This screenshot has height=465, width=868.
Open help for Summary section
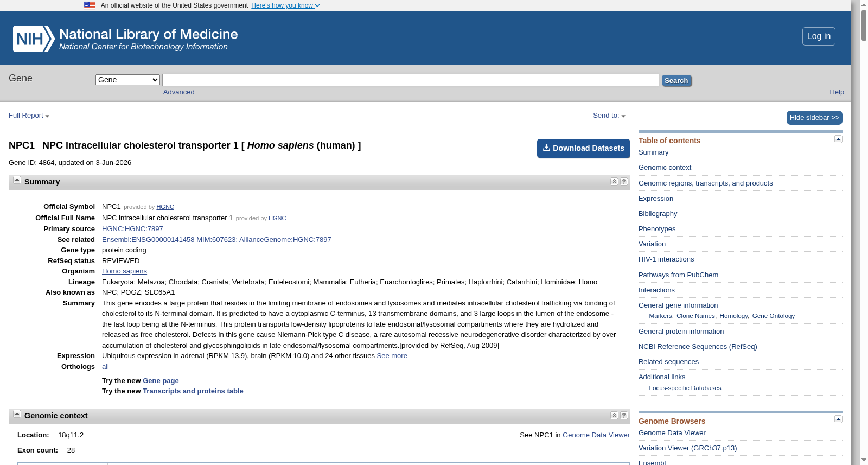(624, 182)
